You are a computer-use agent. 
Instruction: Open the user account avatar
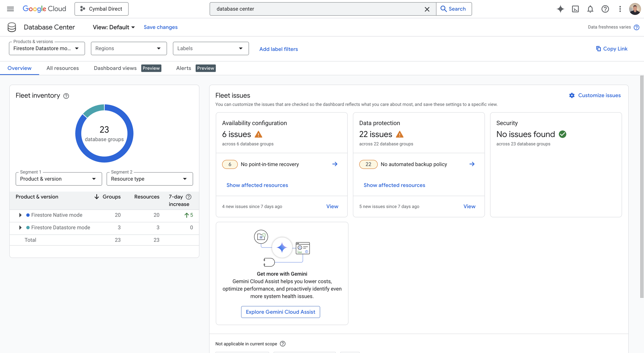(635, 9)
